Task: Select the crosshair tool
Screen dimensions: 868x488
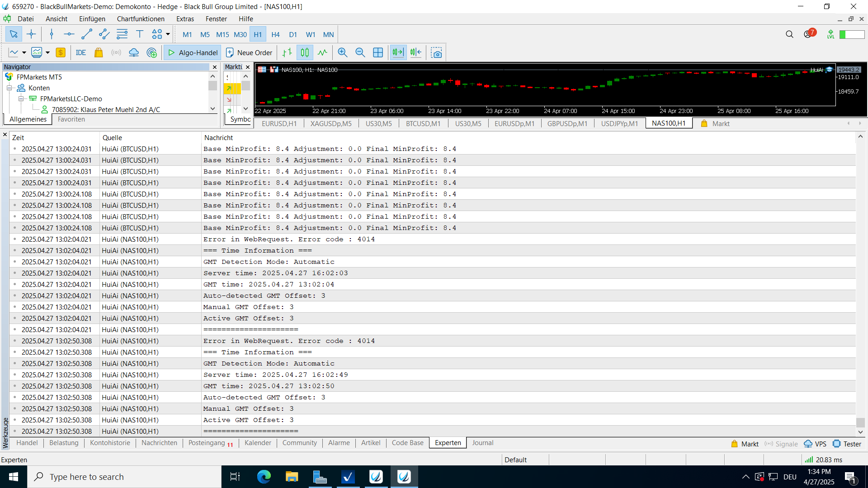Action: click(31, 34)
